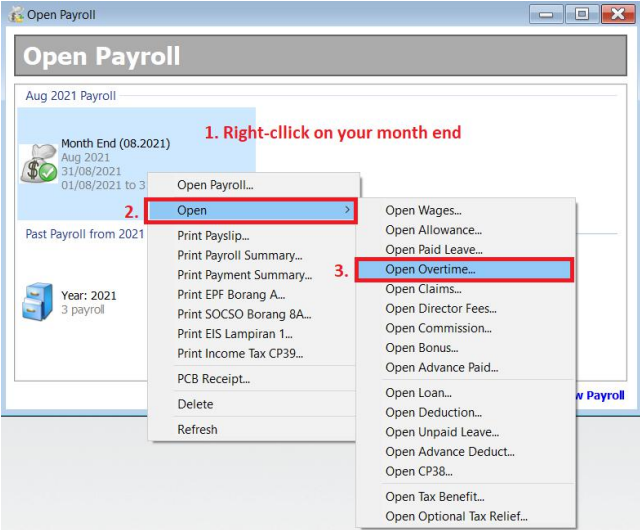Click Open Bonus... in submenu
This screenshot has height=530, width=640.
[422, 348]
